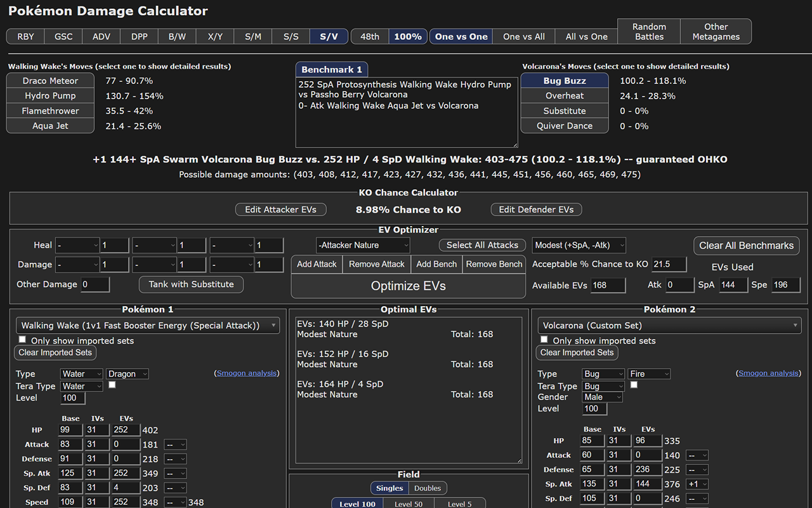Image resolution: width=812 pixels, height=508 pixels.
Task: Toggle Pokémon 1 Only show imported sets
Action: point(23,340)
